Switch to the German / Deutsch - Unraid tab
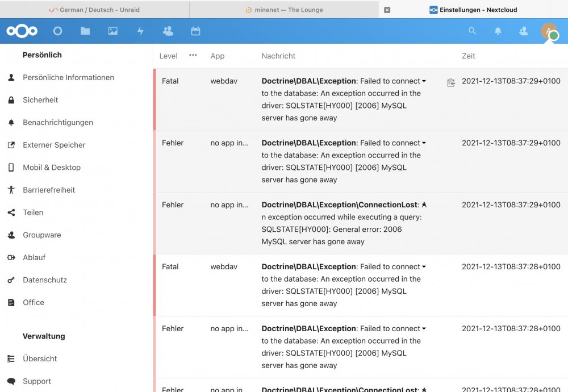Viewport: 568px width, 392px height. coord(94,10)
